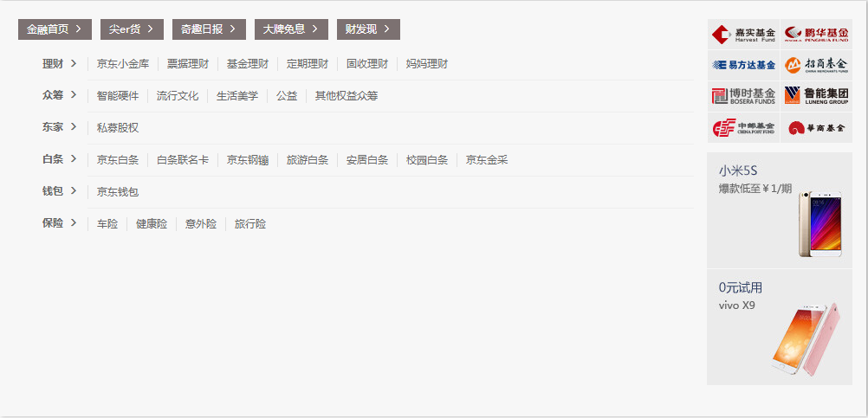Visit the 车险 insurance link
Screen dimensions: 868x418
107,224
